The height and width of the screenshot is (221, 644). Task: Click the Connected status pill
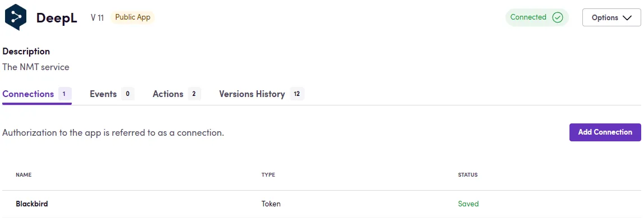pos(537,17)
